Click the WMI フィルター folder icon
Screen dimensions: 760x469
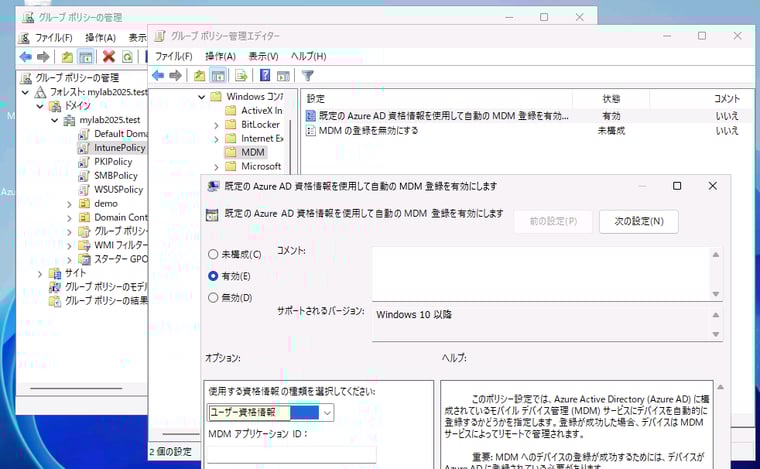coord(84,246)
